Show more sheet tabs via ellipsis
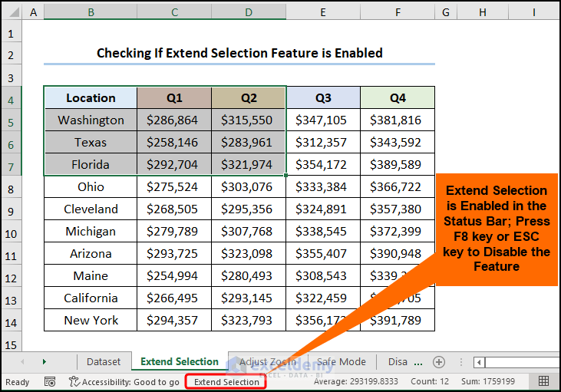 pos(418,363)
